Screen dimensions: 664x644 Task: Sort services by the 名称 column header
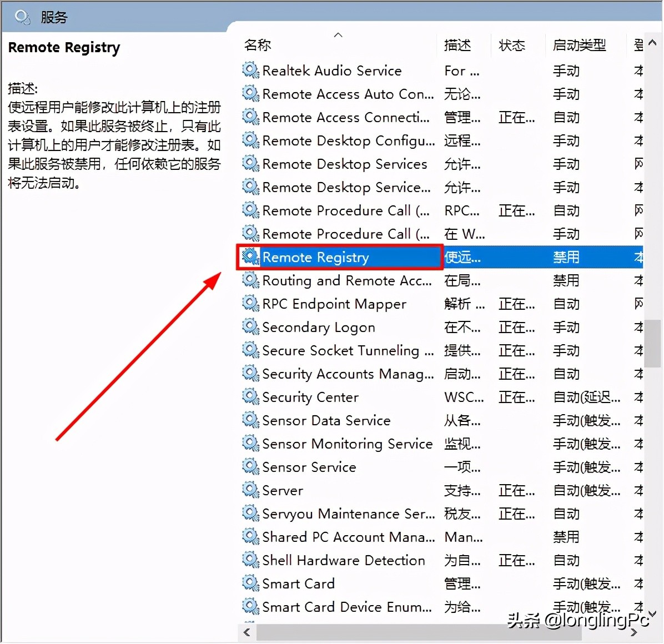point(258,45)
